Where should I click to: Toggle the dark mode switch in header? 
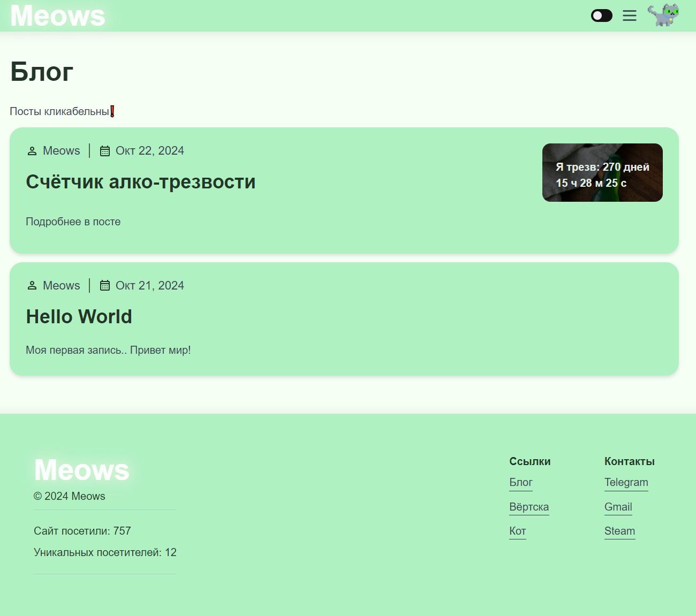(x=601, y=16)
